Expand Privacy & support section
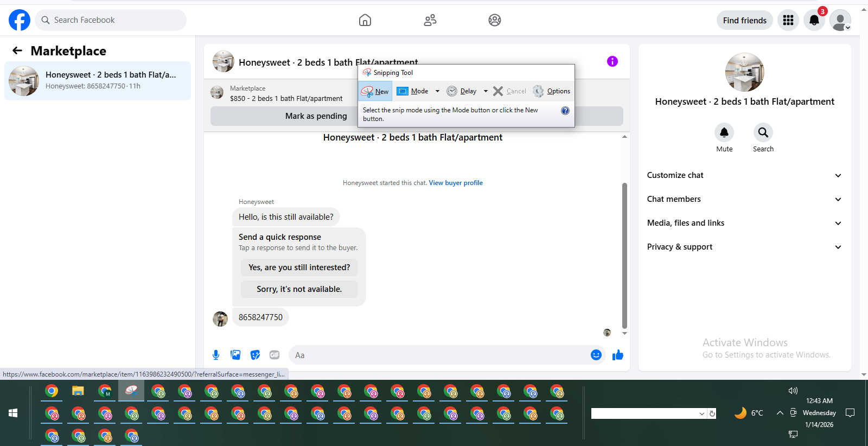The height and width of the screenshot is (446, 868). (x=744, y=247)
